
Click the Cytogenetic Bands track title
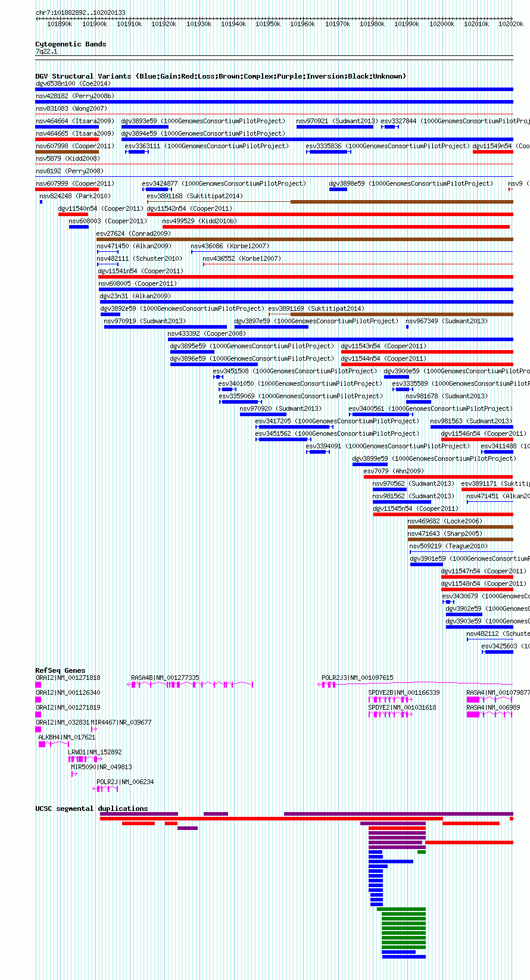click(71, 44)
